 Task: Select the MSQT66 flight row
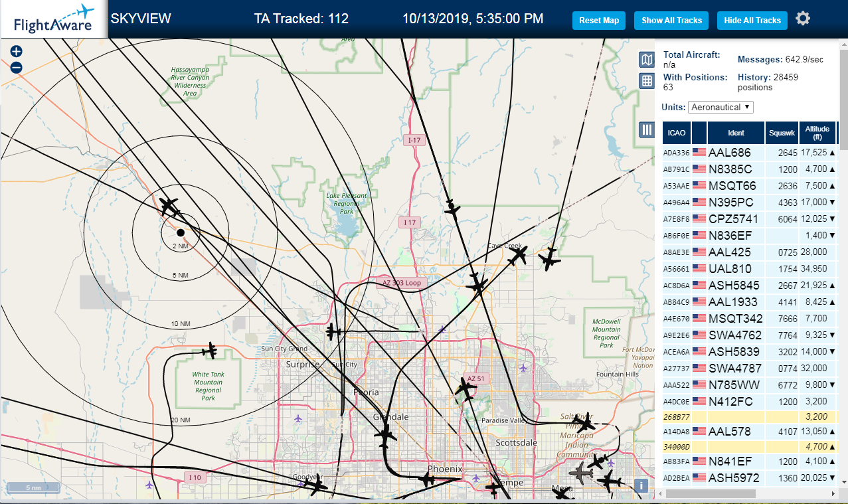[x=749, y=185]
